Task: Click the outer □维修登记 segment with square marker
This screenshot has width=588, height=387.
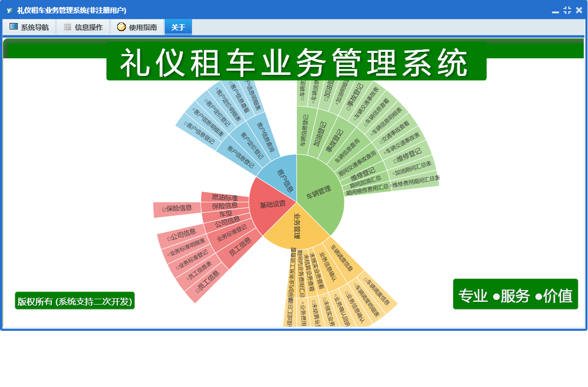Action: pyautogui.click(x=407, y=156)
